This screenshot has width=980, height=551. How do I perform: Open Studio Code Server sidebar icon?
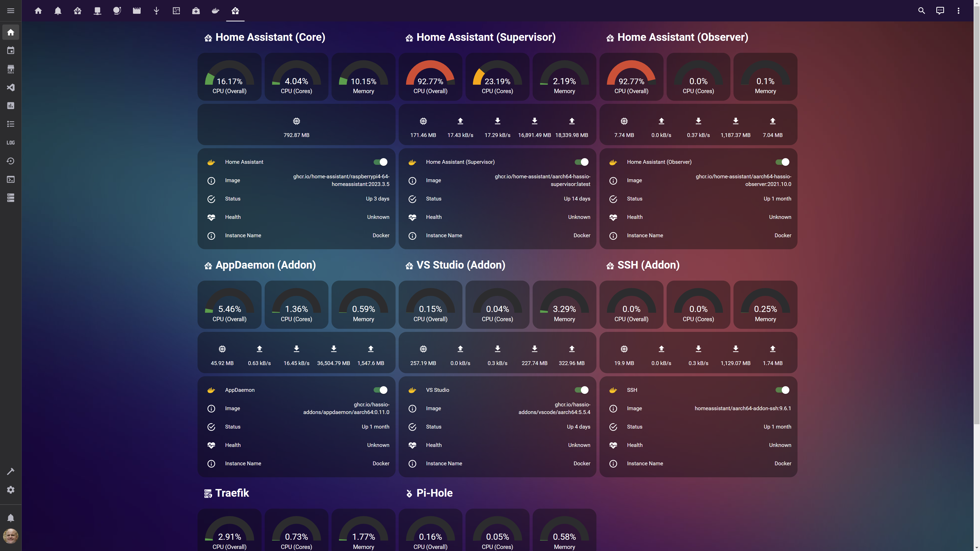11,87
